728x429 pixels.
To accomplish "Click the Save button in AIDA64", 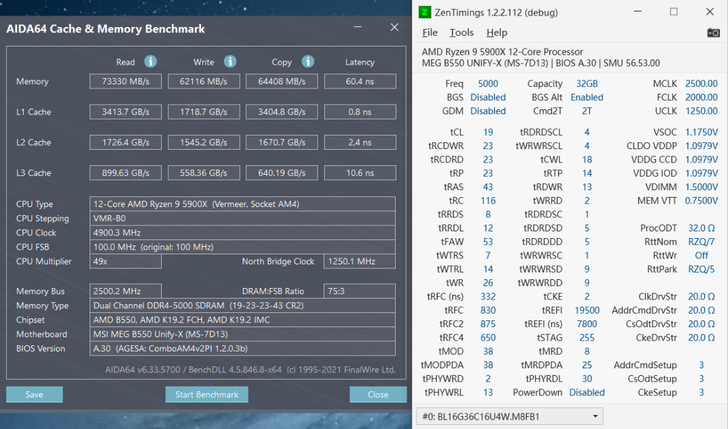I will [x=34, y=395].
